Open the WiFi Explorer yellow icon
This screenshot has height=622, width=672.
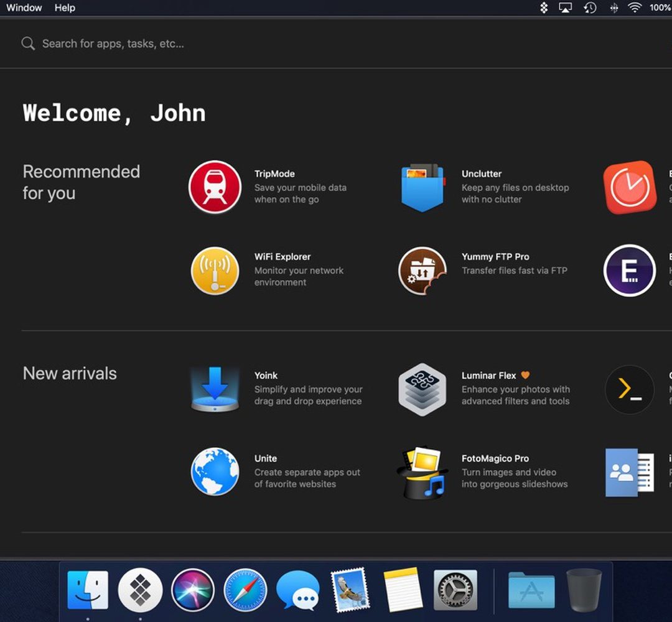coord(215,271)
